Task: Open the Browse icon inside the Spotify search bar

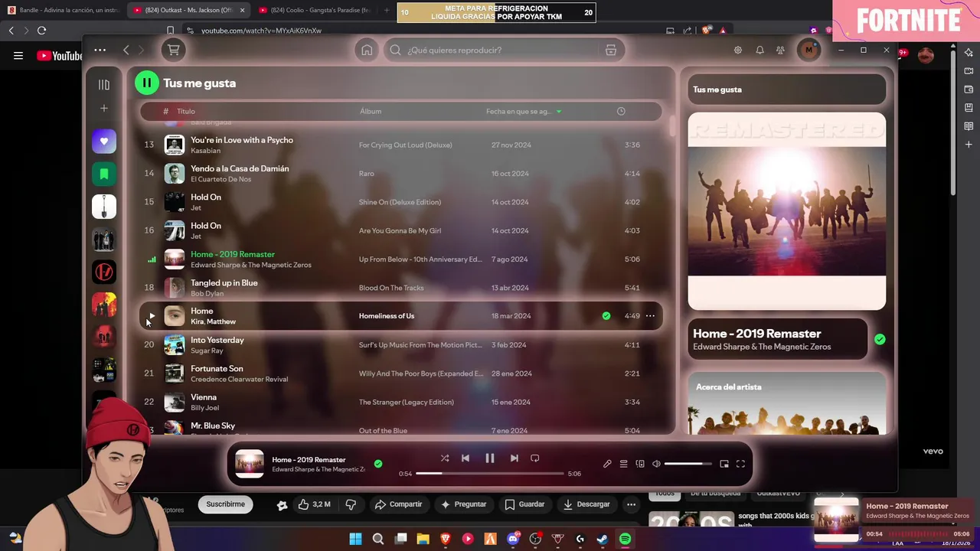Action: (611, 50)
